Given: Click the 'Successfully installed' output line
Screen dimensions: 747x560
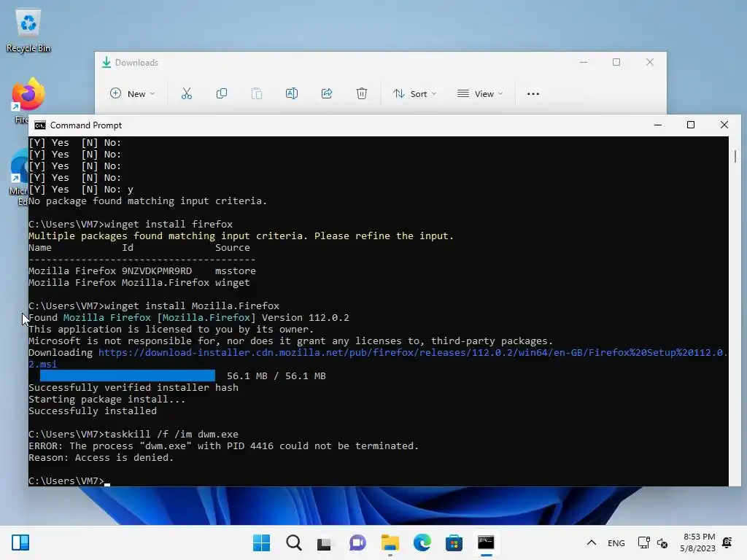Looking at the screenshot, I should click(x=93, y=411).
